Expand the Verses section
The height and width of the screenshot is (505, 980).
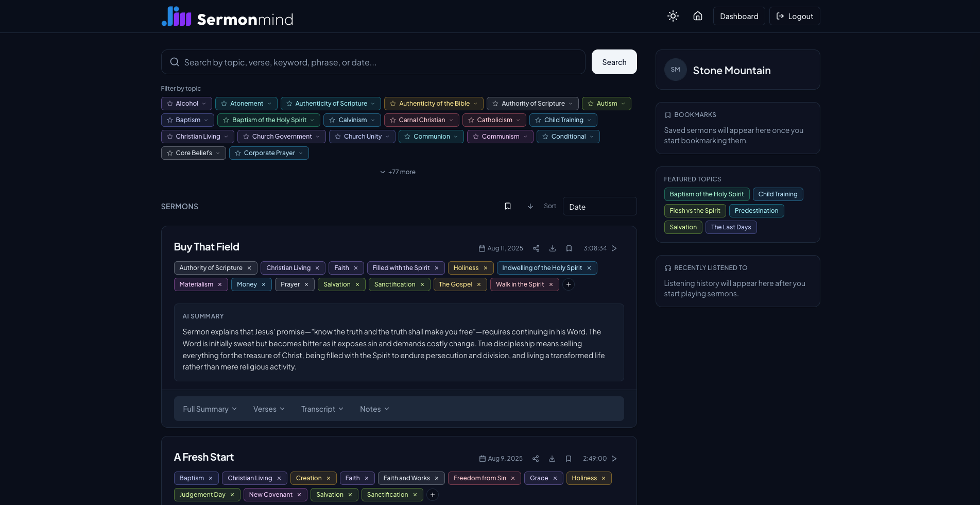click(x=269, y=409)
